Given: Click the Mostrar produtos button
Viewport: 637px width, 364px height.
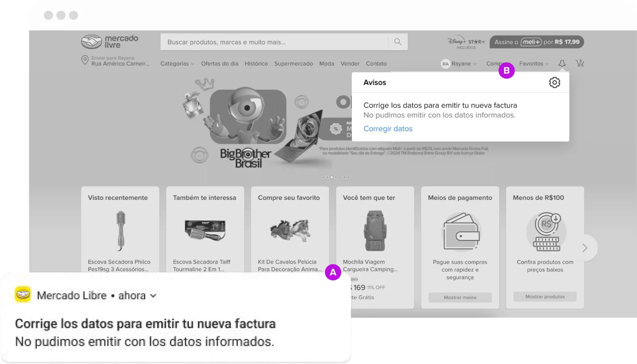Looking at the screenshot, I should 545,297.
